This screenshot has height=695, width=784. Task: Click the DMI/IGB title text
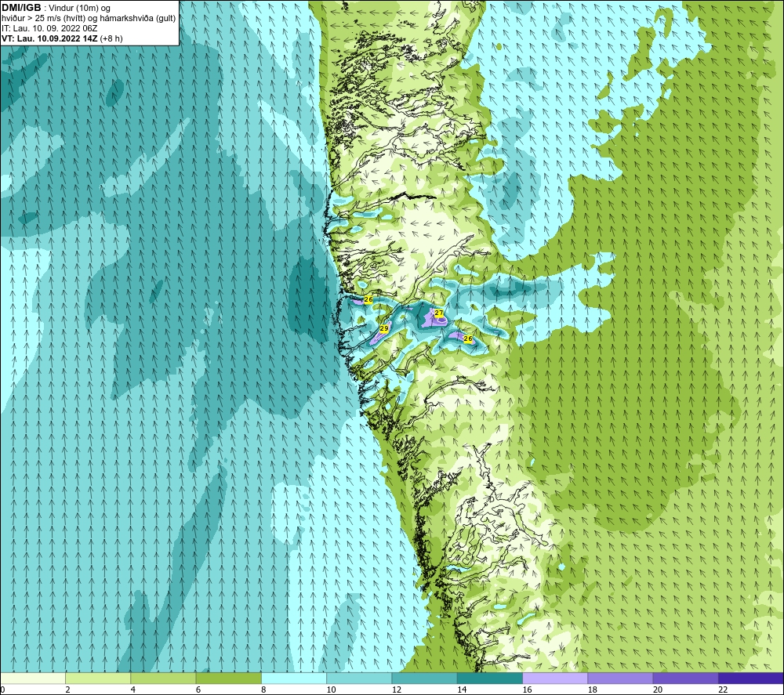[x=21, y=8]
